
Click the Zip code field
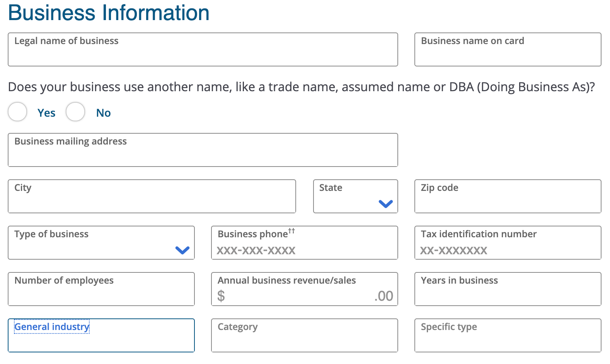[x=508, y=196]
